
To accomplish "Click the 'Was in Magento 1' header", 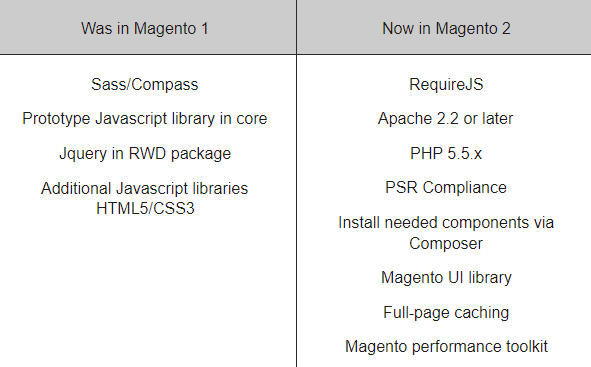I will [x=145, y=29].
